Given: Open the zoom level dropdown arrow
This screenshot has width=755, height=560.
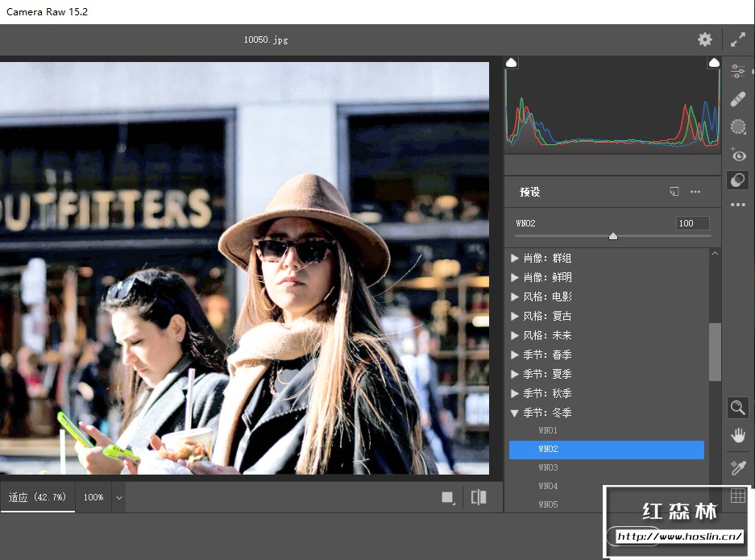Looking at the screenshot, I should pos(119,498).
